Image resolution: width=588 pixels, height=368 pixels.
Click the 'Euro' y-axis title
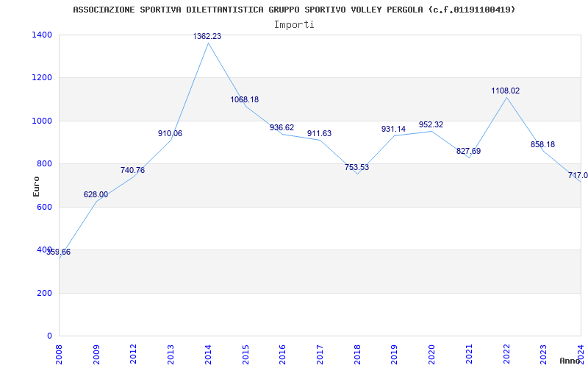pos(36,186)
